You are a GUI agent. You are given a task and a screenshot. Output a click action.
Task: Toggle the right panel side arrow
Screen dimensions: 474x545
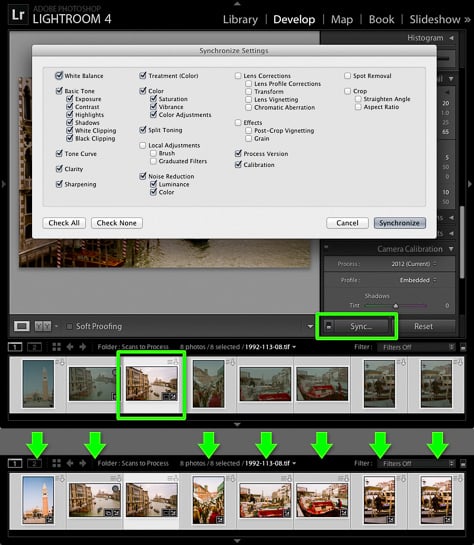click(470, 184)
